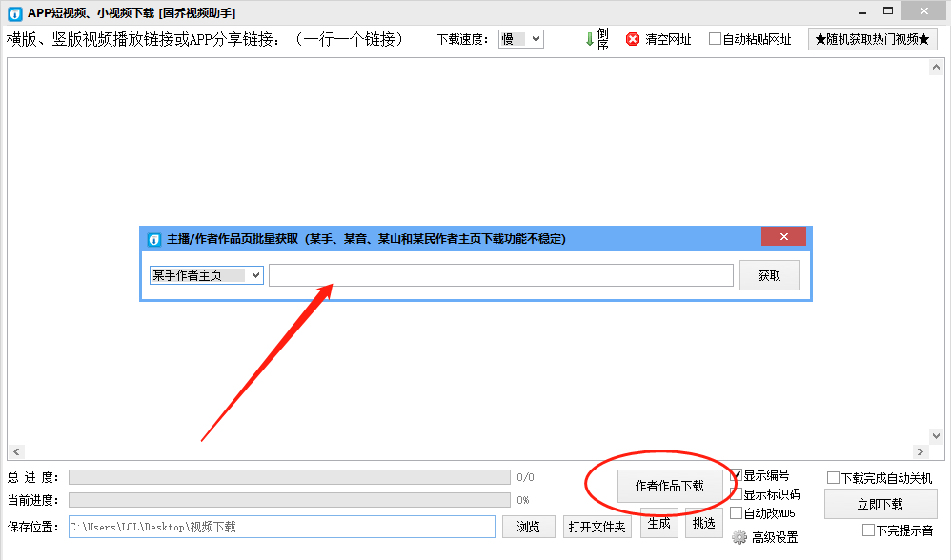Click the 浏览 button for save location
Image resolution: width=951 pixels, height=560 pixels.
point(529,526)
